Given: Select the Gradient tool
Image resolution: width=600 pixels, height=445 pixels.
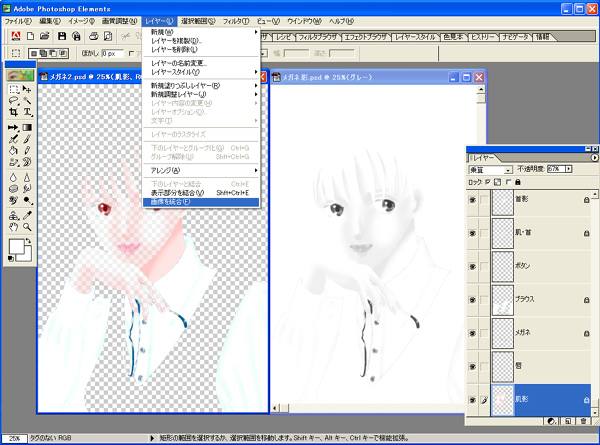Looking at the screenshot, I should [27, 127].
